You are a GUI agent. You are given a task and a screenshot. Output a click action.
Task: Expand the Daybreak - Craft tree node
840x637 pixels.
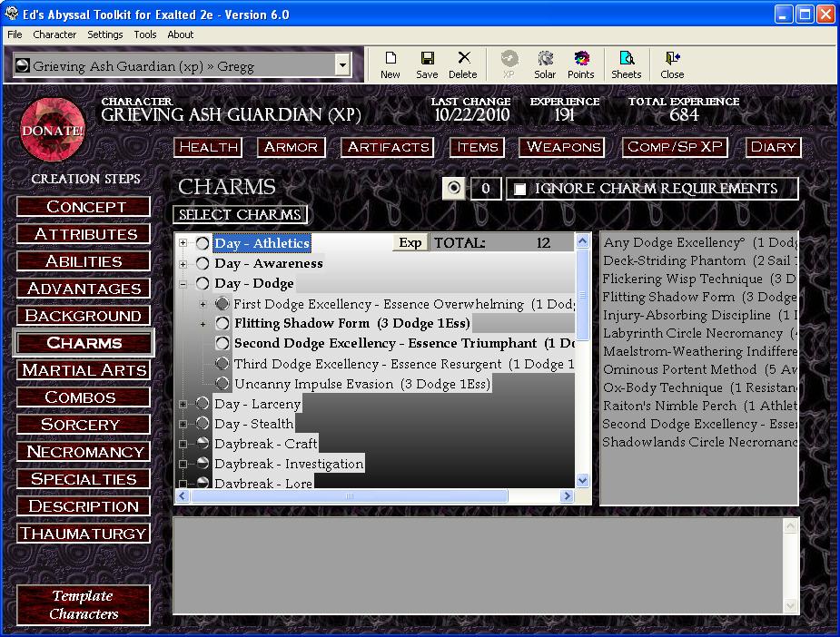[x=183, y=444]
